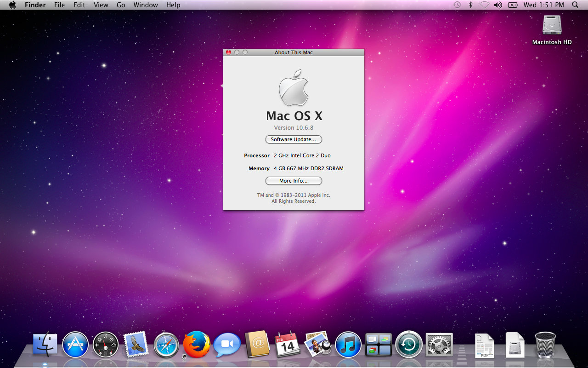Open Spaces from the Dock
588x368 pixels.
click(379, 345)
